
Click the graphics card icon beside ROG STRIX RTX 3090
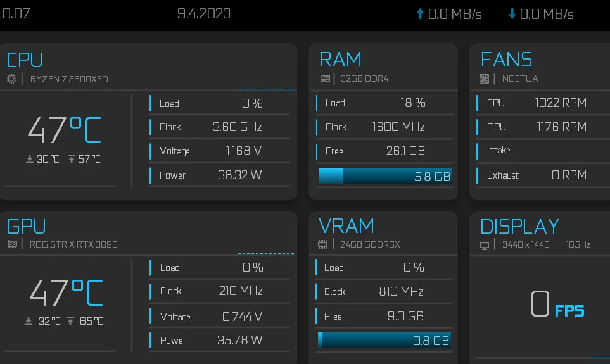coord(11,244)
